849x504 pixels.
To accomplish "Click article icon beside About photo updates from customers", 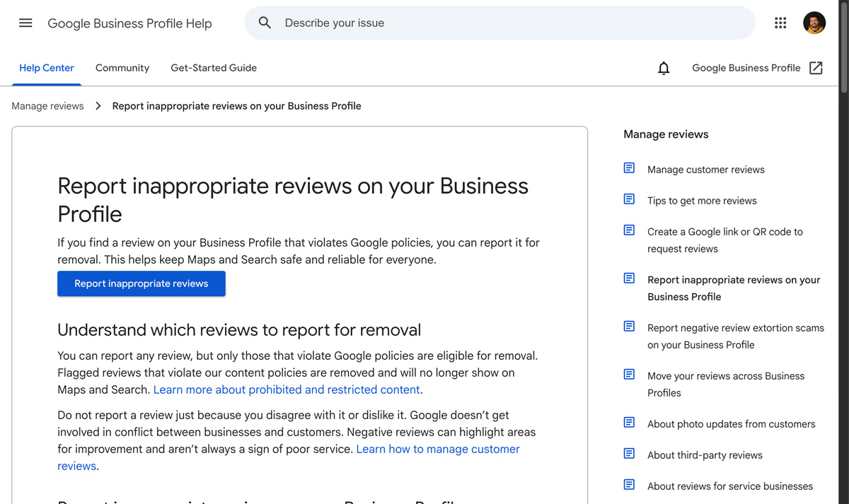I will coord(629,423).
